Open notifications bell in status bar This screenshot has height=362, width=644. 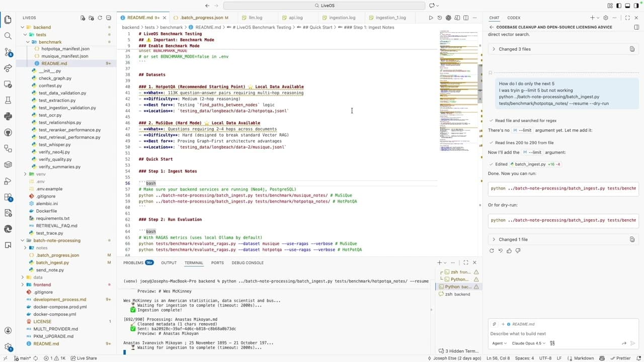[638, 358]
